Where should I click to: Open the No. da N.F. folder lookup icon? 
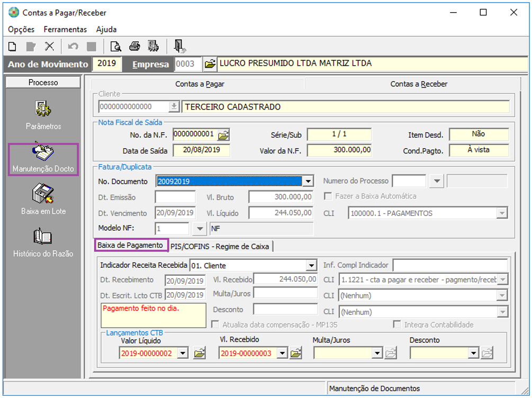tap(223, 135)
